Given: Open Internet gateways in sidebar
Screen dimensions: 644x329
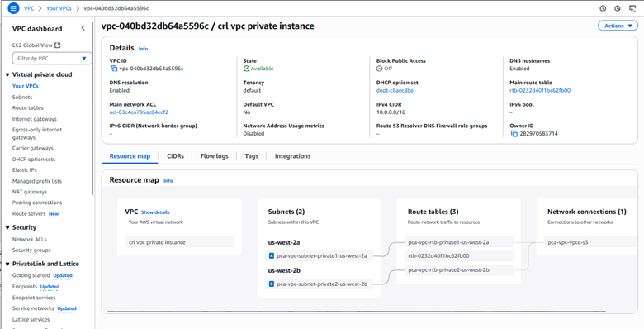Looking at the screenshot, I should pyautogui.click(x=35, y=119).
